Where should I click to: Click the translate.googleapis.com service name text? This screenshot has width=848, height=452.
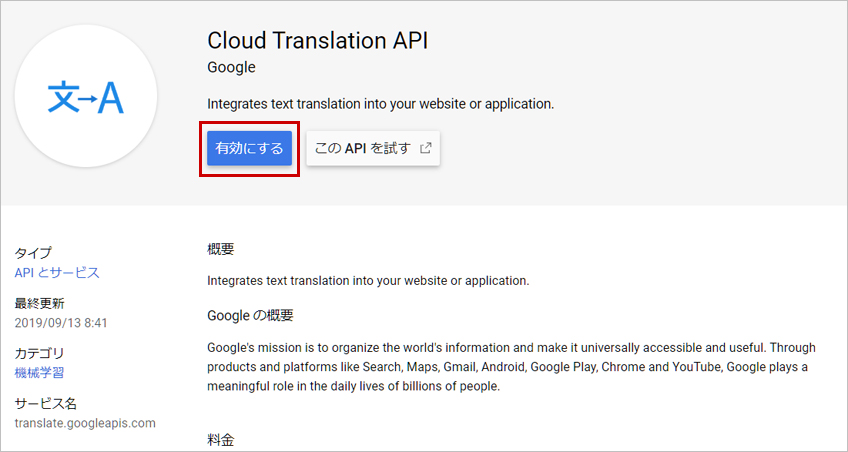tap(85, 423)
